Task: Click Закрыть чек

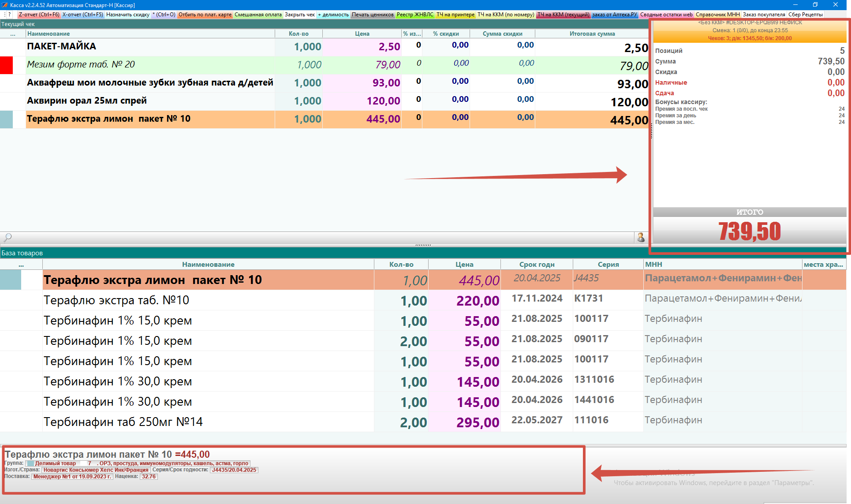Action: [x=300, y=15]
